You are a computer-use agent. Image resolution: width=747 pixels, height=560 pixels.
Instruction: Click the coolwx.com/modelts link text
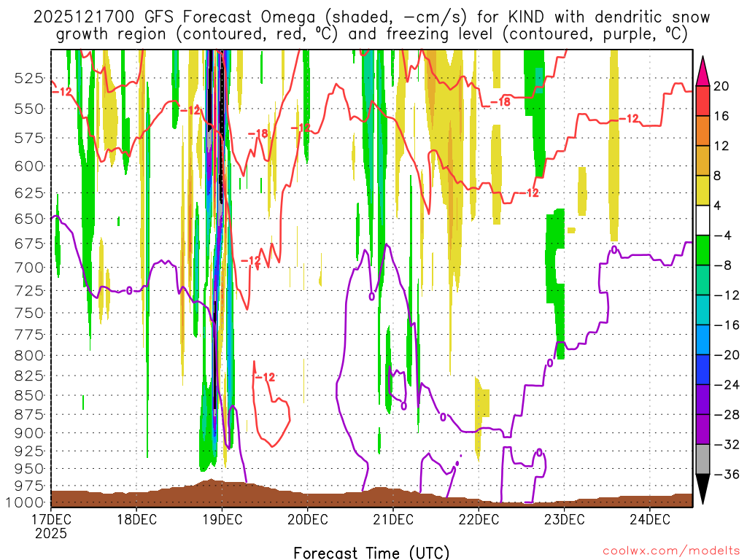[671, 551]
